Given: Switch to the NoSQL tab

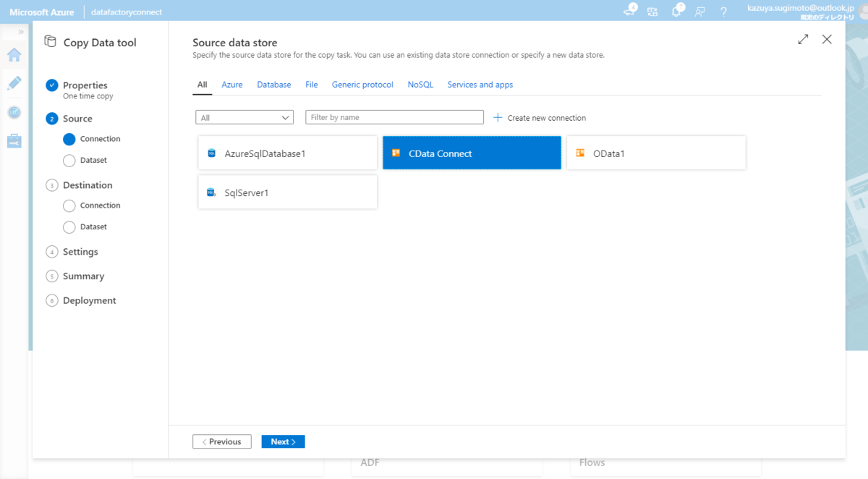Looking at the screenshot, I should pos(420,85).
